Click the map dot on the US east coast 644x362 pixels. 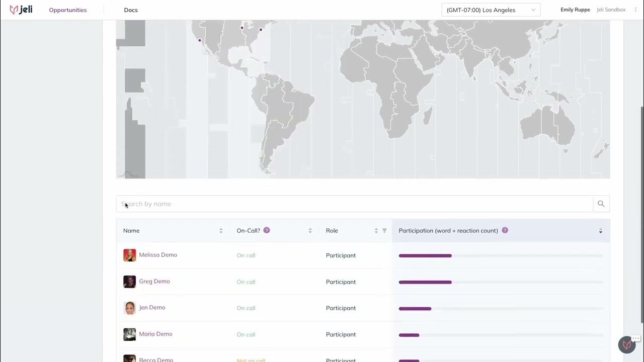coord(261,30)
